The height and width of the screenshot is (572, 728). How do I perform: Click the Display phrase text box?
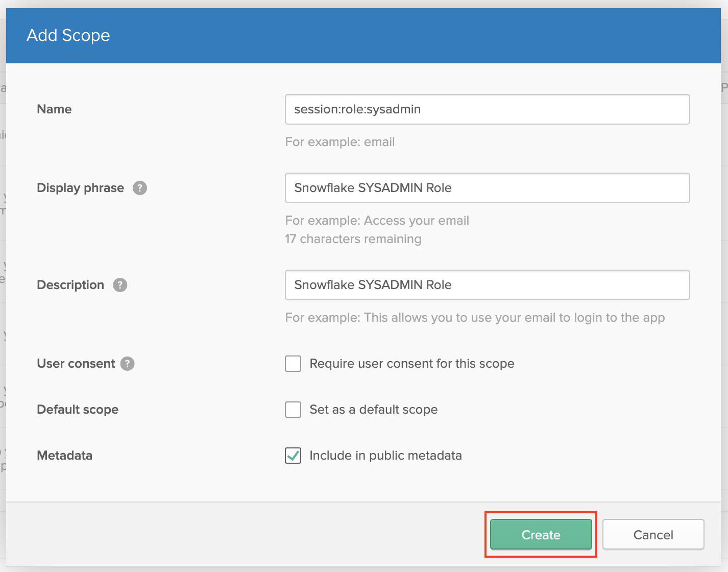click(487, 188)
